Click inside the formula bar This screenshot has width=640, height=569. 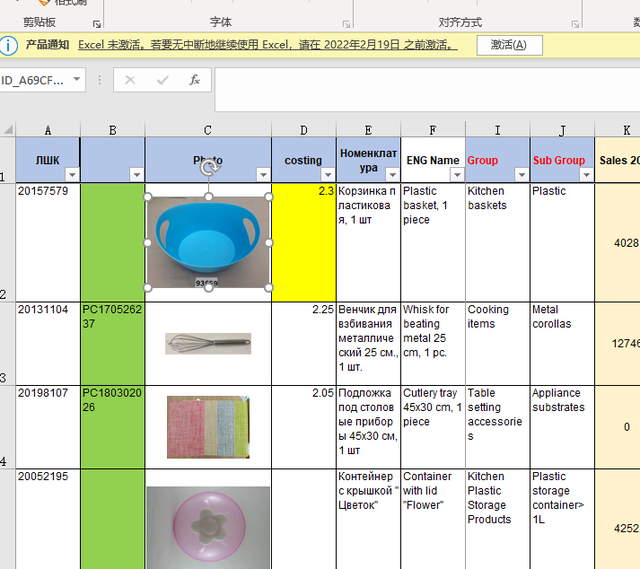(x=427, y=90)
